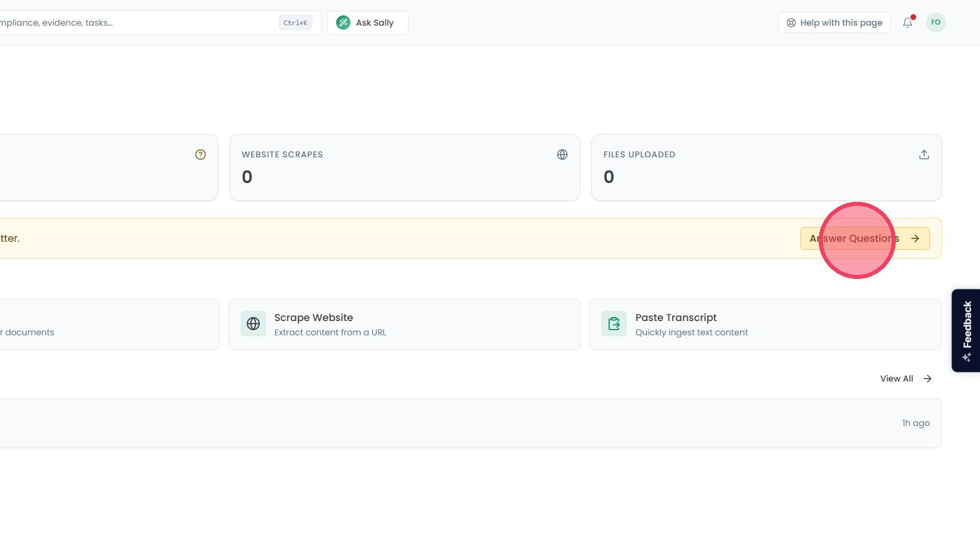
Task: Click the lifebuoy help icon
Action: pyautogui.click(x=791, y=23)
